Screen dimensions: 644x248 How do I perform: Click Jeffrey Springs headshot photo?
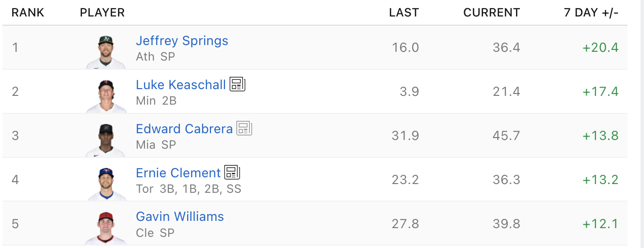click(x=106, y=51)
